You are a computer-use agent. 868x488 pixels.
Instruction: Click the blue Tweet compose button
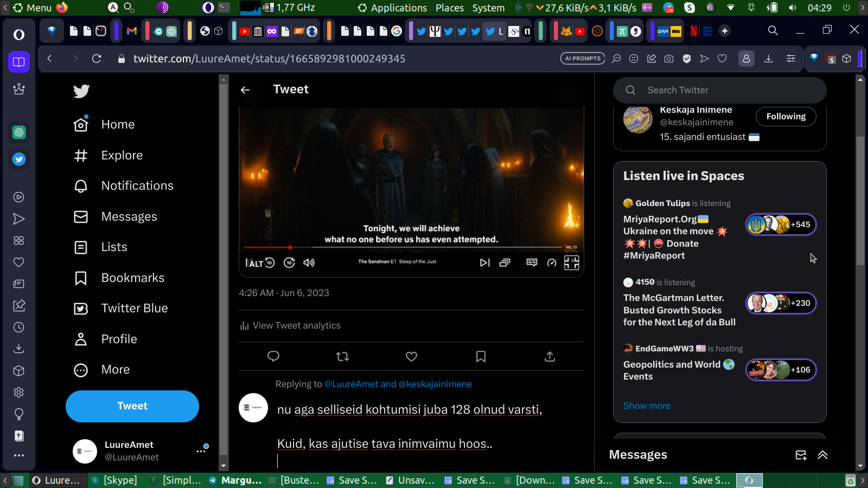point(132,406)
